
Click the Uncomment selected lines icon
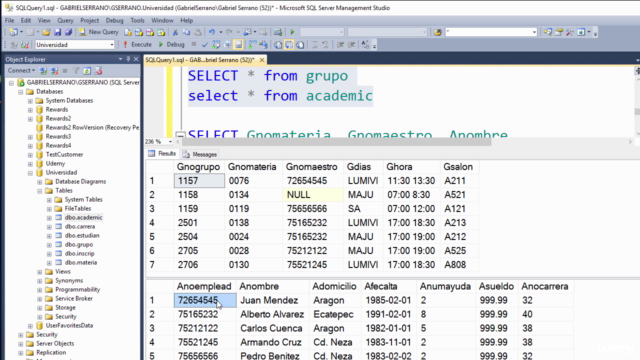(325, 44)
